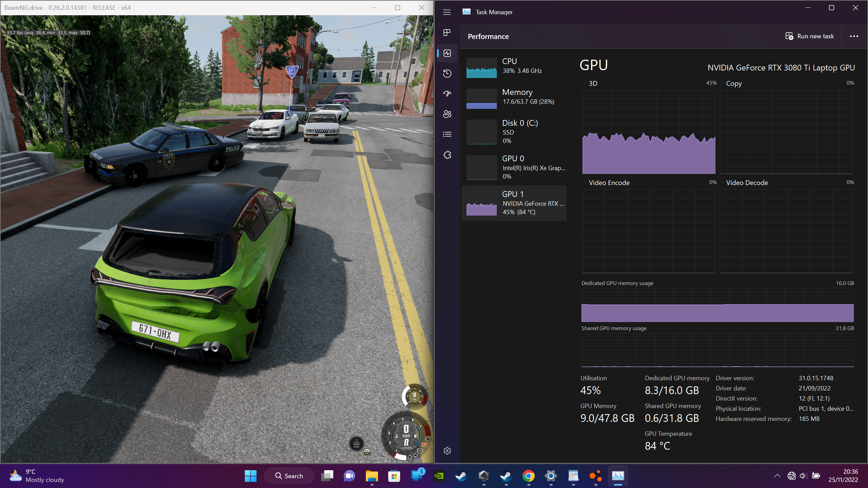Open File Explorer from taskbar
Viewport: 868px width, 488px height.
372,476
